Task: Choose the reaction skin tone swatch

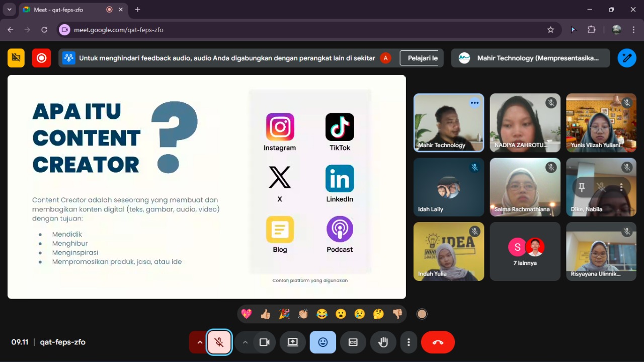Action: coord(422,314)
